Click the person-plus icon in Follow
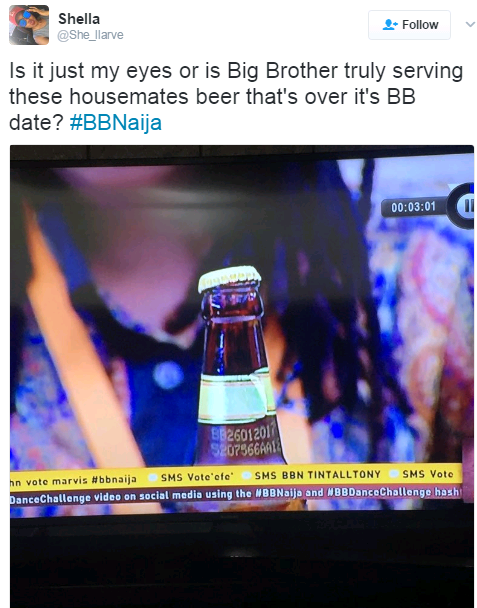 click(x=390, y=25)
